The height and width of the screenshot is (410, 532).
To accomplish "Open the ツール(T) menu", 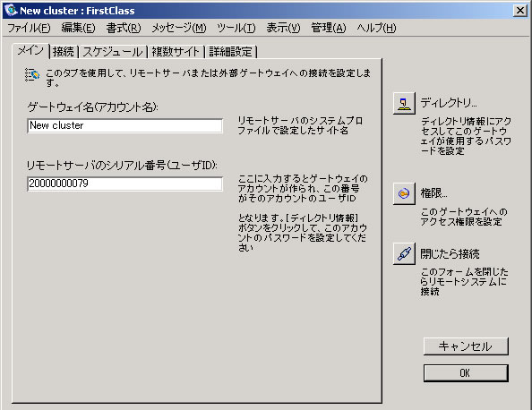I will point(236,28).
